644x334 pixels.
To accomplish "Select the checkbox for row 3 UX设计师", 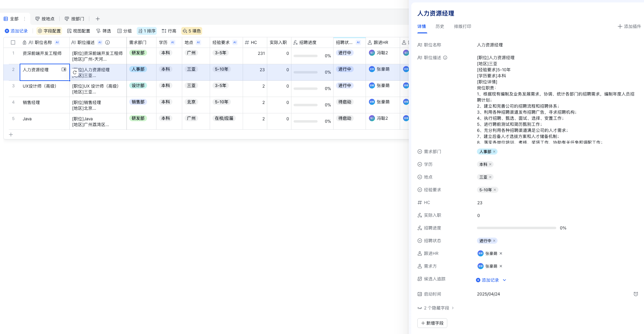I will click(13, 86).
